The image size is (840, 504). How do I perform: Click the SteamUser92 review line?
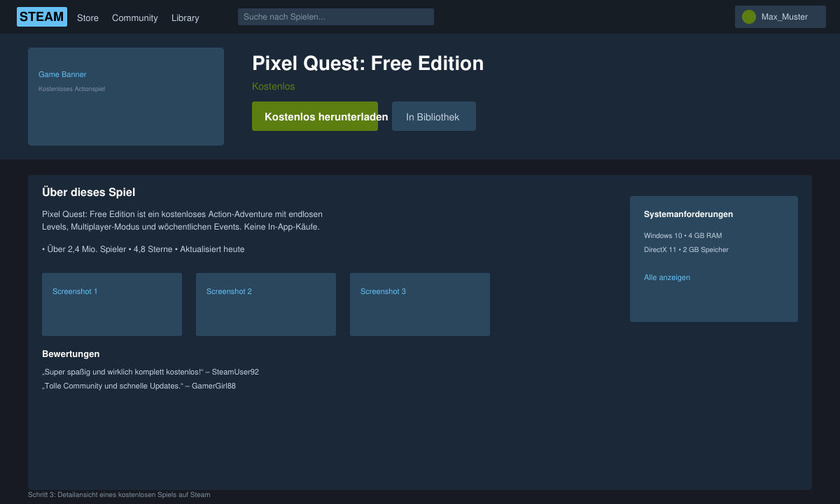[150, 372]
